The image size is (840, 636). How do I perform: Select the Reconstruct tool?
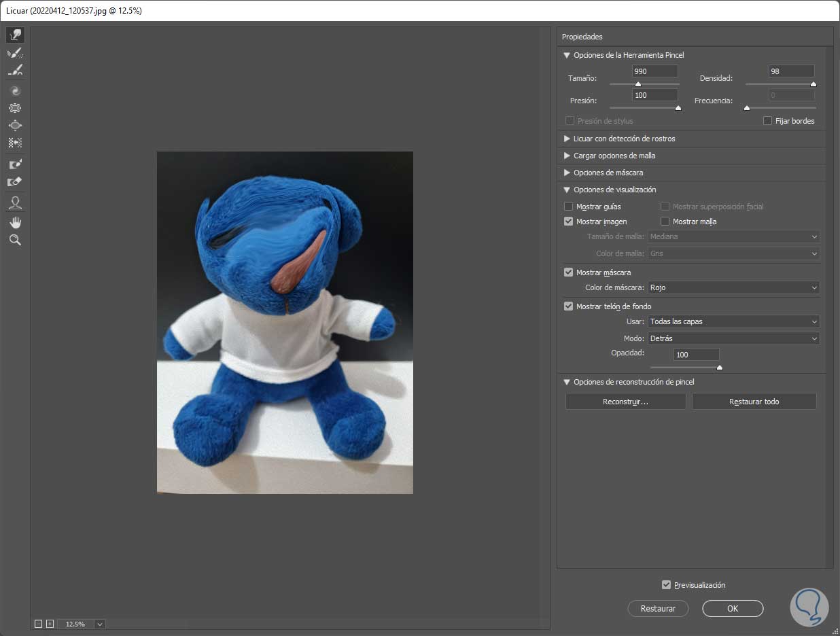[15, 53]
